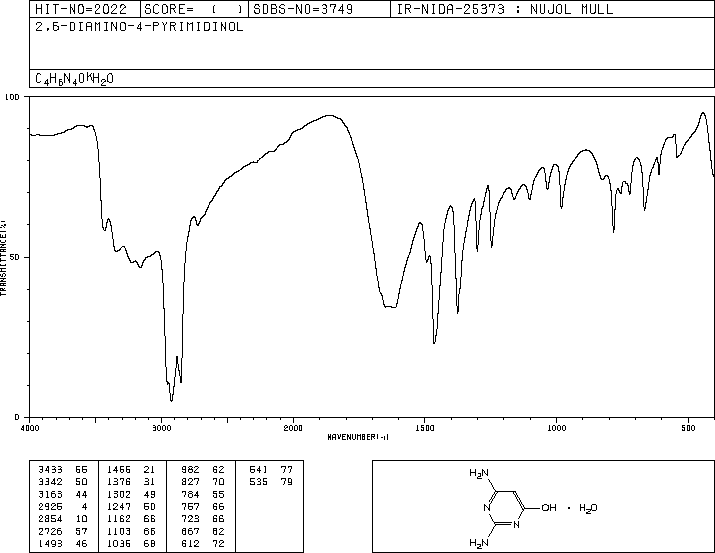Click the 100 transmittance axis label

[x=12, y=97]
